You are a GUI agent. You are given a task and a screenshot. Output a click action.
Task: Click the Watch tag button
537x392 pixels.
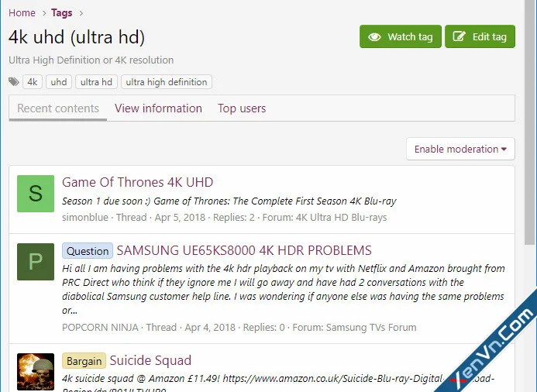401,36
